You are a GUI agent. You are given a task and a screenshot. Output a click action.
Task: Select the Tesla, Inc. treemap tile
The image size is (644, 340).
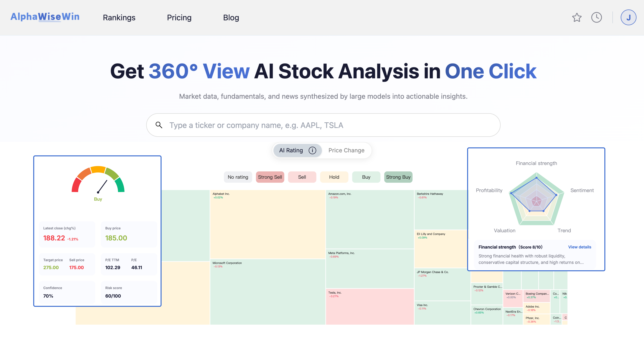[370, 307]
